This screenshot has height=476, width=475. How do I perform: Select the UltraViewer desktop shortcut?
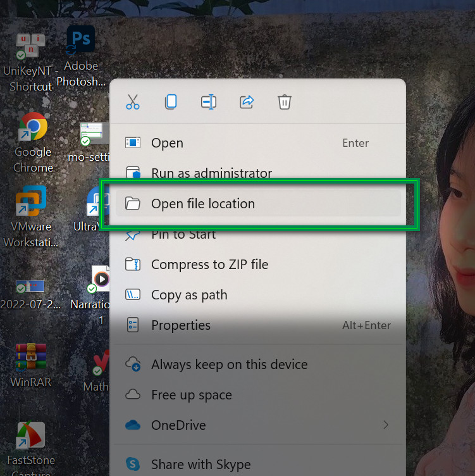click(x=91, y=210)
